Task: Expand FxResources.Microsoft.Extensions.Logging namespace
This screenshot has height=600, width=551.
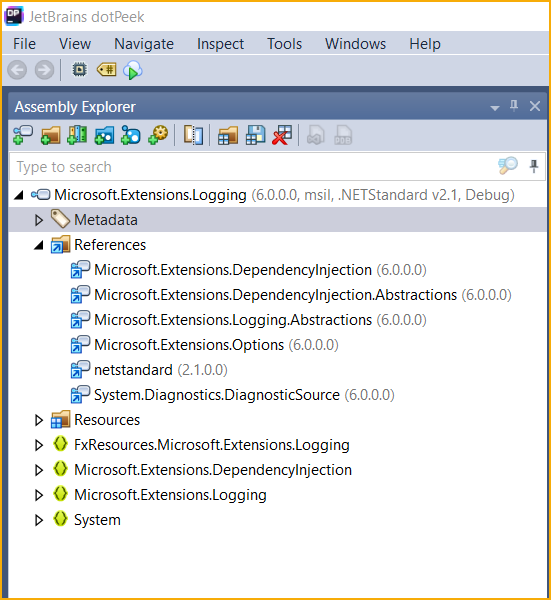Action: pyautogui.click(x=39, y=445)
